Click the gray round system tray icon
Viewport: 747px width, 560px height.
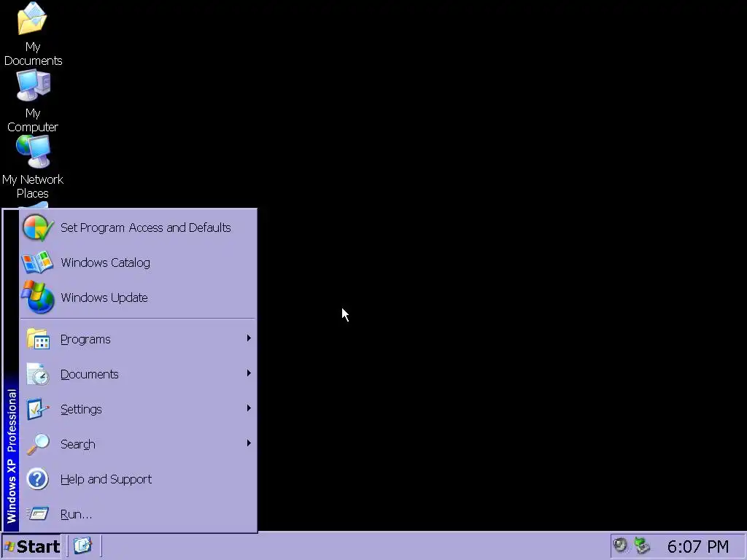coord(621,545)
